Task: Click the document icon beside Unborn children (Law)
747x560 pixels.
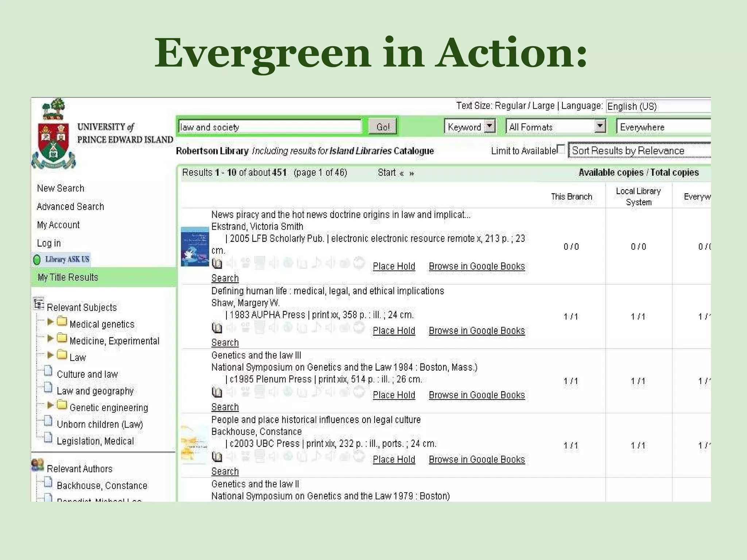Action: click(48, 421)
